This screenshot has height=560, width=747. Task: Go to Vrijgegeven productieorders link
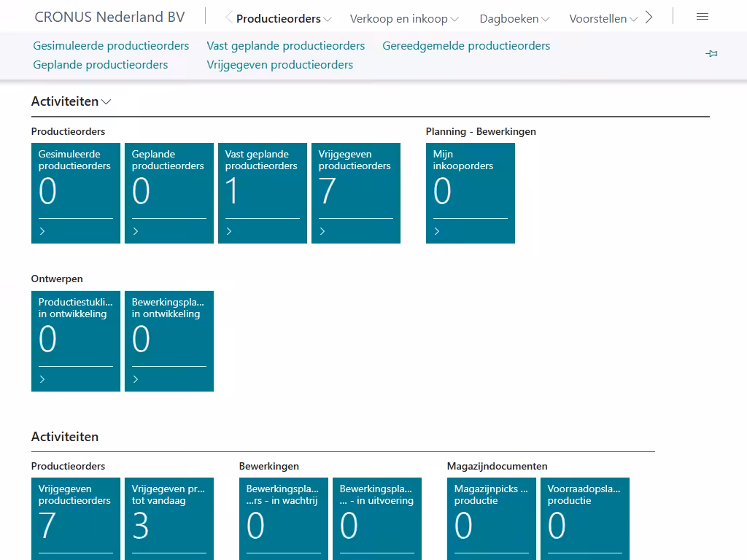[x=279, y=64]
